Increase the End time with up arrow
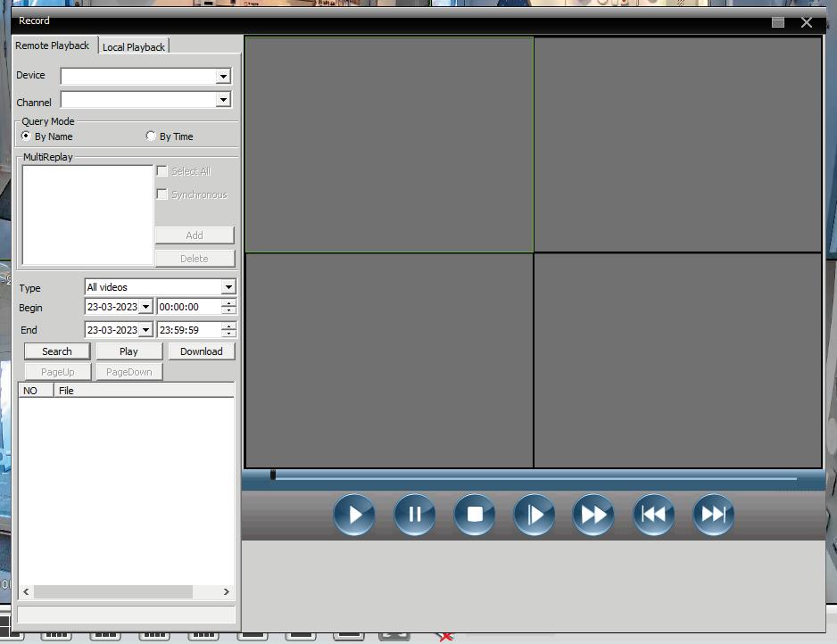 (x=228, y=326)
